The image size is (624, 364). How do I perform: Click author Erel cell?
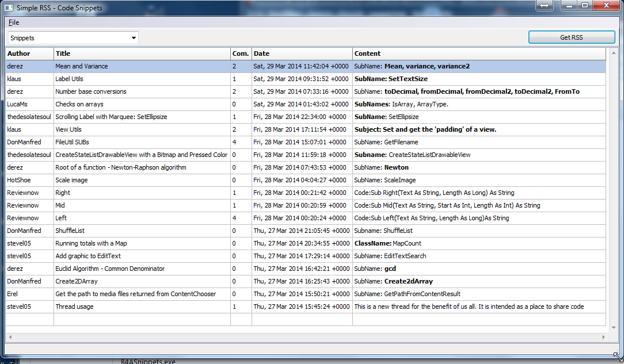click(29, 294)
